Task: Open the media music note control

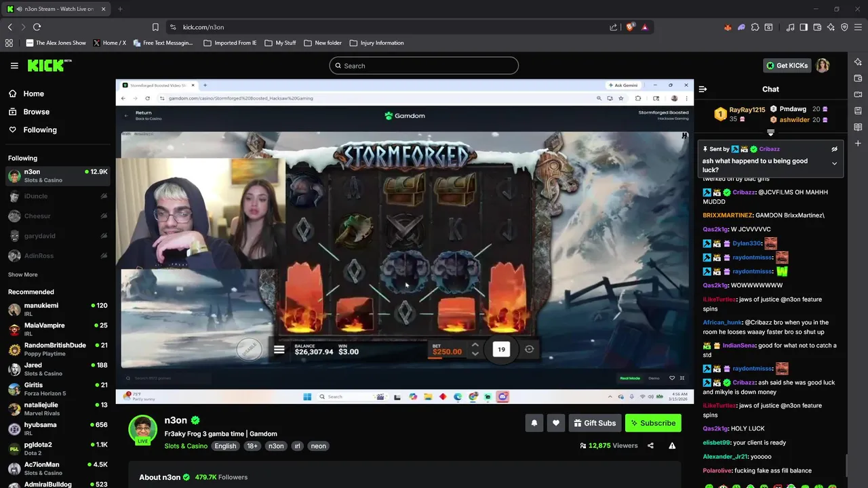Action: point(790,27)
